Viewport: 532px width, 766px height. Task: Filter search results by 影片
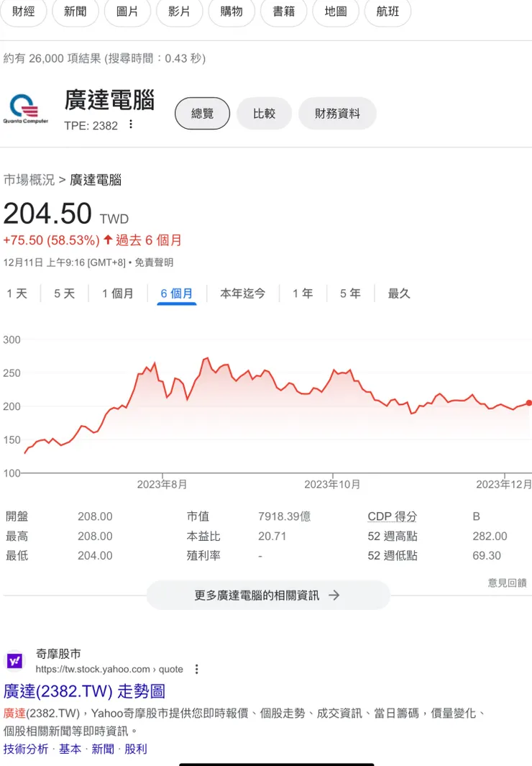click(179, 12)
